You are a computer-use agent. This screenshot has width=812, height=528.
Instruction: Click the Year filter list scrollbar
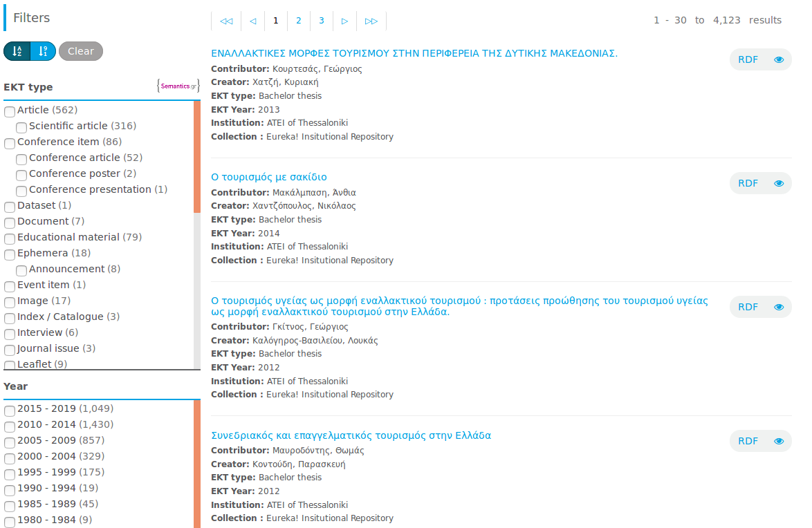point(197,463)
